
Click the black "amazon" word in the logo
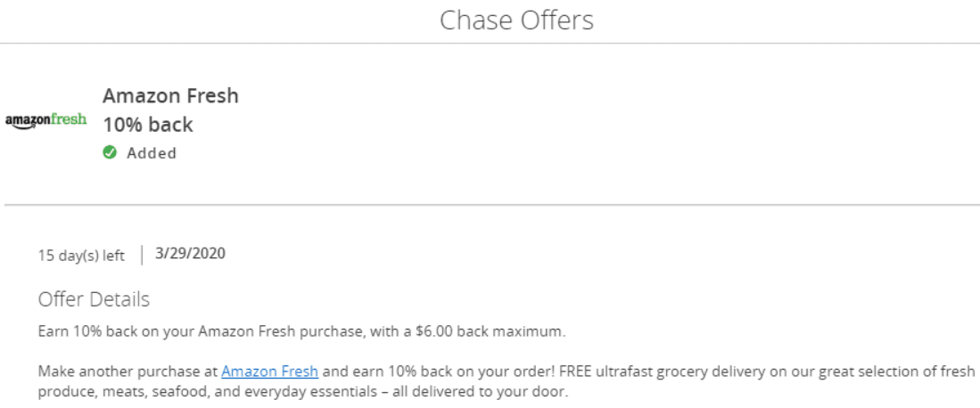28,121
